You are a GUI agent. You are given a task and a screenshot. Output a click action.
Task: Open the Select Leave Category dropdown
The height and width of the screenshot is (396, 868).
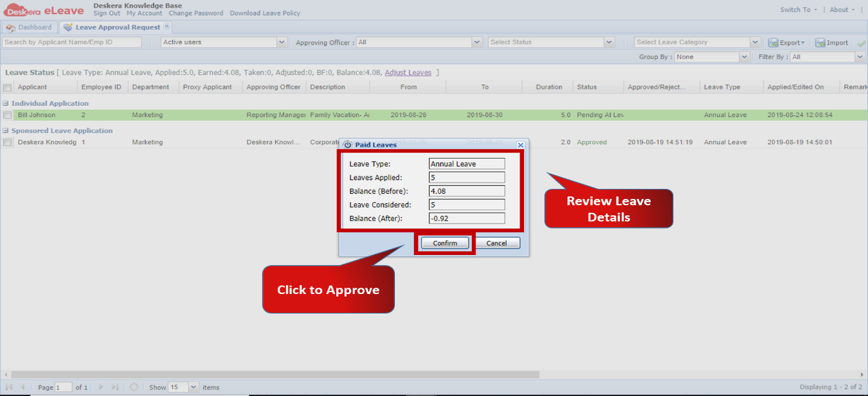(755, 42)
